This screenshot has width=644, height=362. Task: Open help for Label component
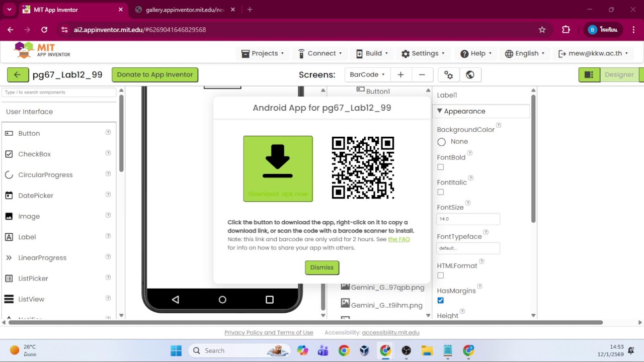pyautogui.click(x=108, y=236)
